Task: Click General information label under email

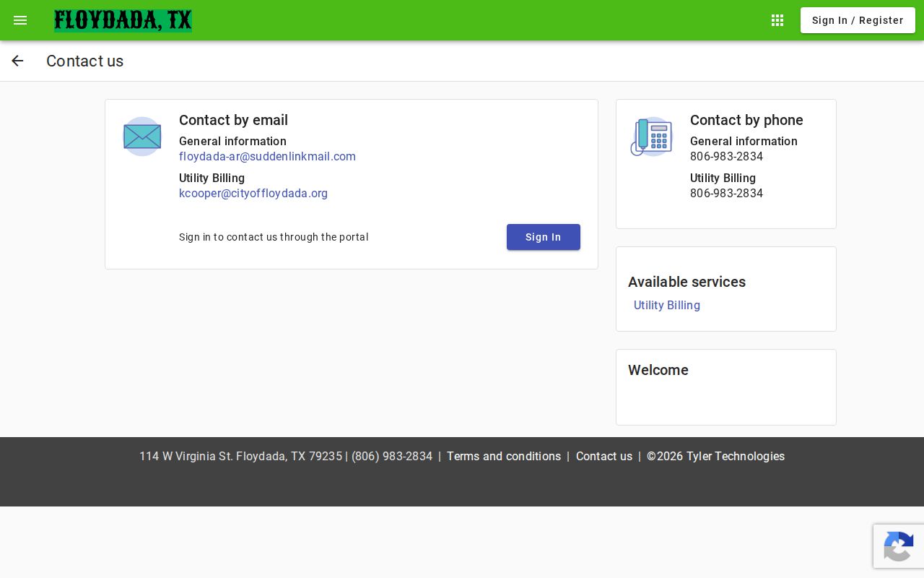Action: click(x=232, y=142)
